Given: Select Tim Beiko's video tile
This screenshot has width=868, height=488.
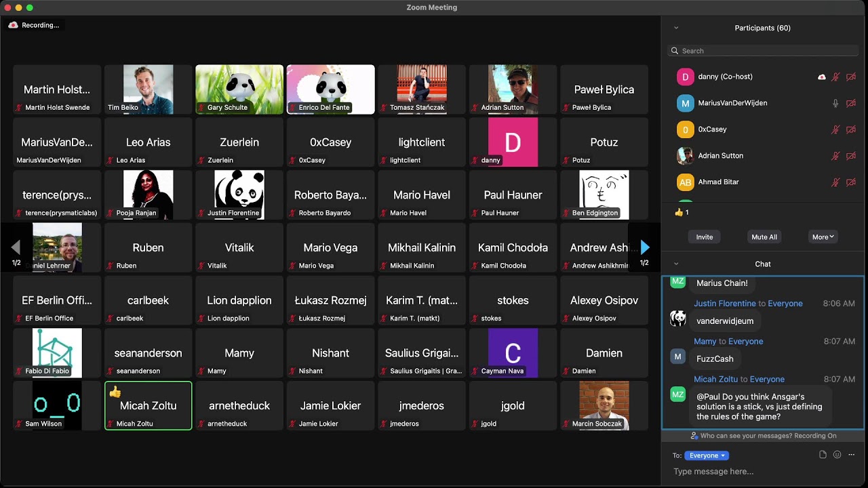Looking at the screenshot, I should (149, 89).
